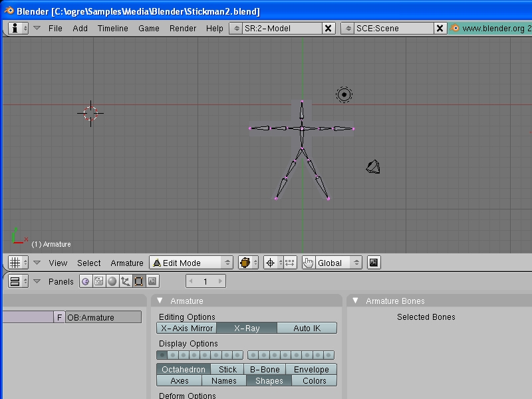Select Envelope bone display
Screen dimensions: 532x399
tap(311, 369)
